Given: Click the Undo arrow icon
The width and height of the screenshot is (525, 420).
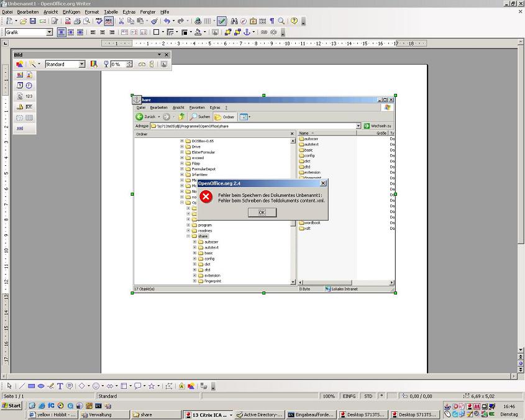Looking at the screenshot, I should pyautogui.click(x=167, y=21).
